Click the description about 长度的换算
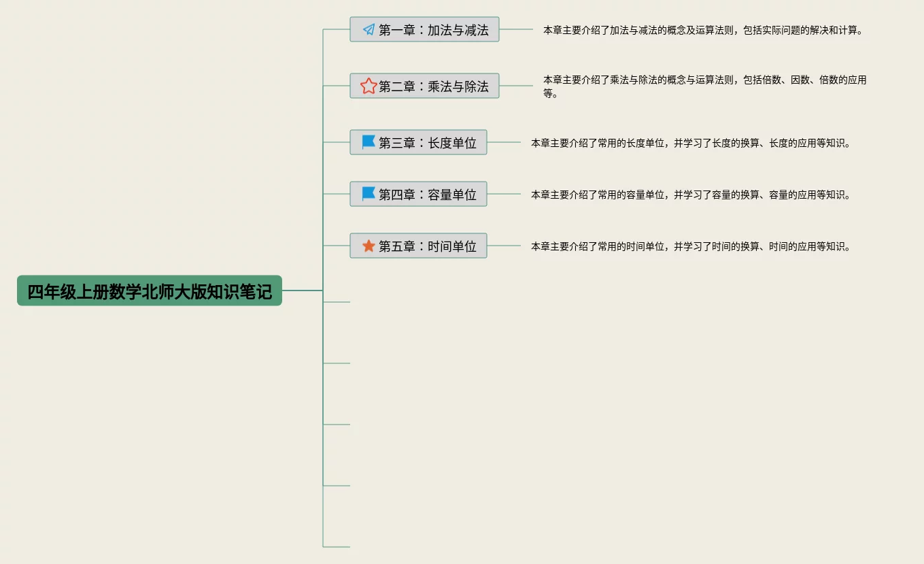The width and height of the screenshot is (924, 564). click(691, 144)
